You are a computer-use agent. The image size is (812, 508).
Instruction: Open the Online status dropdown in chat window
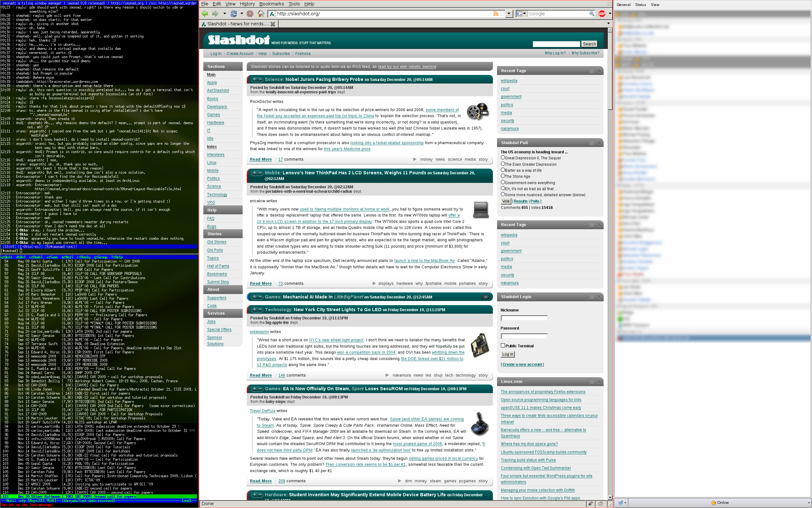719,503
